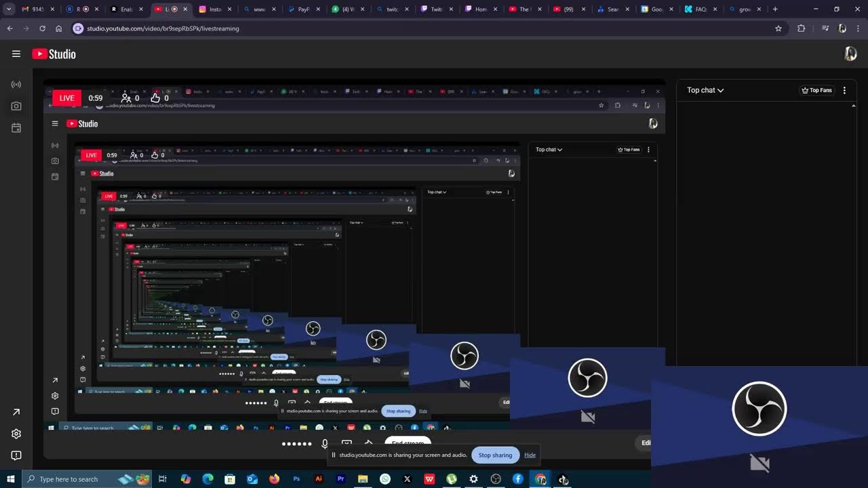Viewport: 868px width, 488px height.
Task: Switch to the (99) YouTube tab
Action: (567, 9)
